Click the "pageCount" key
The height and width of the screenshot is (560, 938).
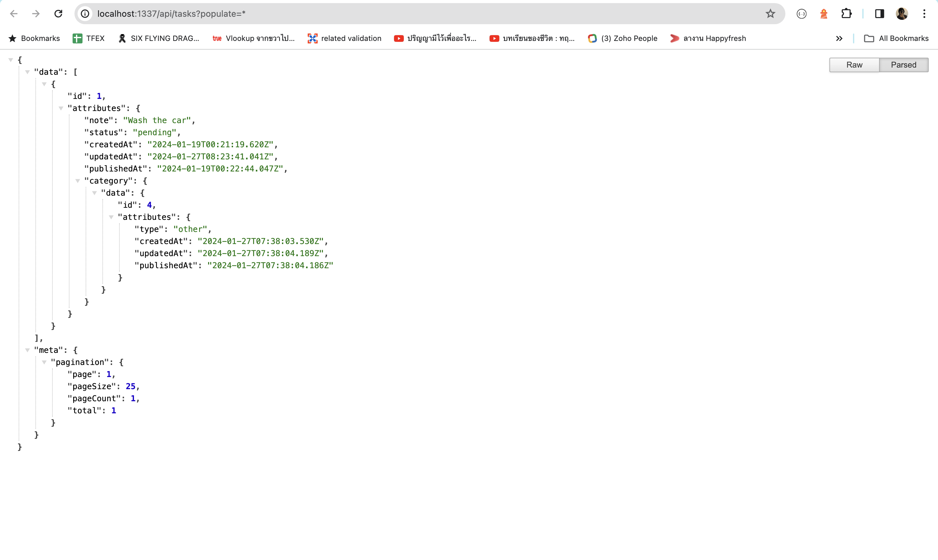click(x=94, y=398)
